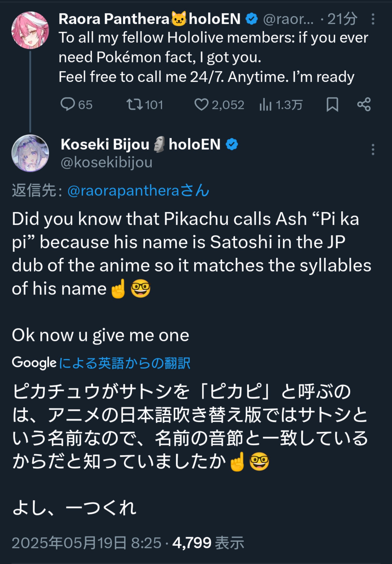Open three-dot menu on Raora's tweet
The image size is (392, 564).
coord(373,19)
